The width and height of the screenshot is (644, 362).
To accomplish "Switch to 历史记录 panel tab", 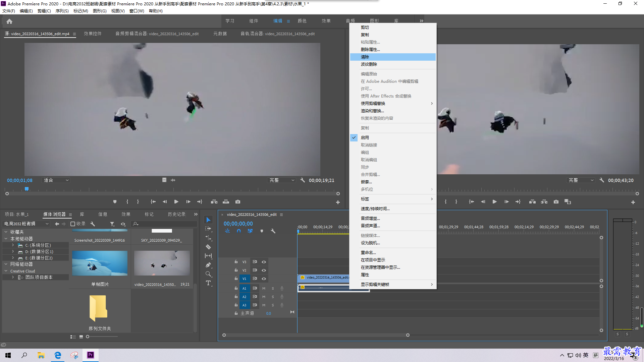I will [x=176, y=215].
